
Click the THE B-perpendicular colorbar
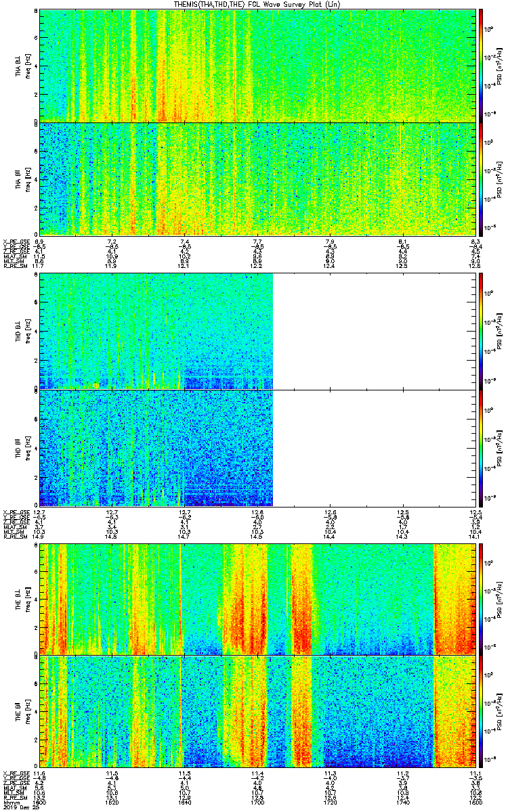tap(481, 599)
